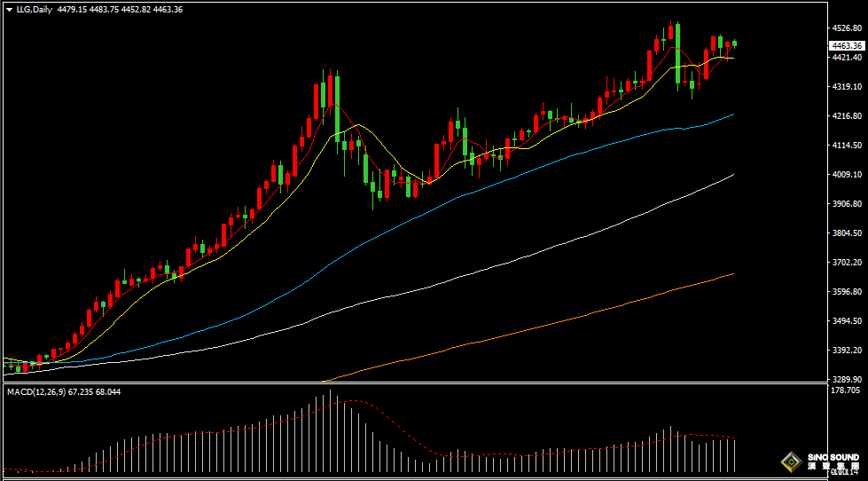Open the dropdown arrow beside LLG,Daily
This screenshot has height=481, width=868.
pyautogui.click(x=8, y=10)
